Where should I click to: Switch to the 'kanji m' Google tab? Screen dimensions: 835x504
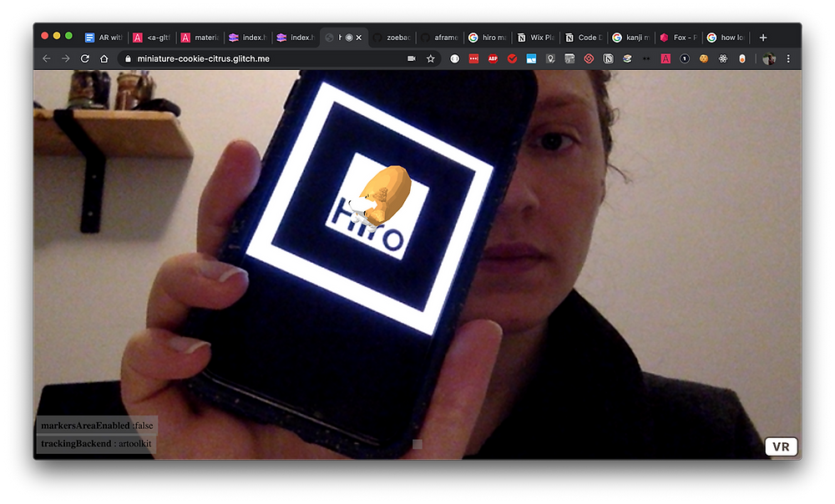[x=631, y=38]
